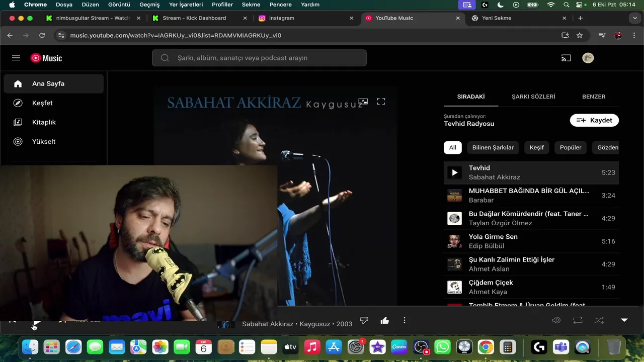
Task: Bookmark this page with the star icon
Action: [x=580, y=35]
